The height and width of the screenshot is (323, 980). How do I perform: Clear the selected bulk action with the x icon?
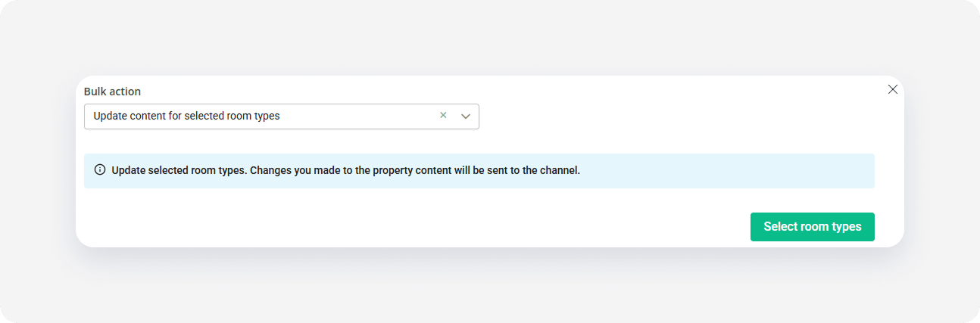point(443,116)
